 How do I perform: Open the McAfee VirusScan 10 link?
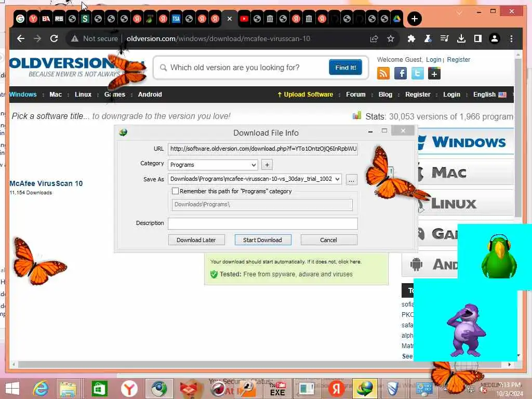[46, 183]
